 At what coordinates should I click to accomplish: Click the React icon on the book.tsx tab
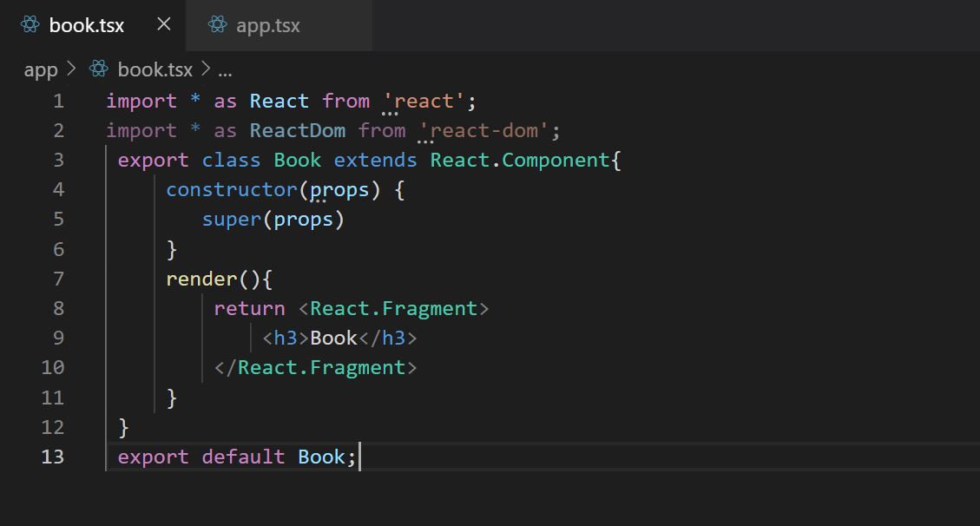coord(32,24)
